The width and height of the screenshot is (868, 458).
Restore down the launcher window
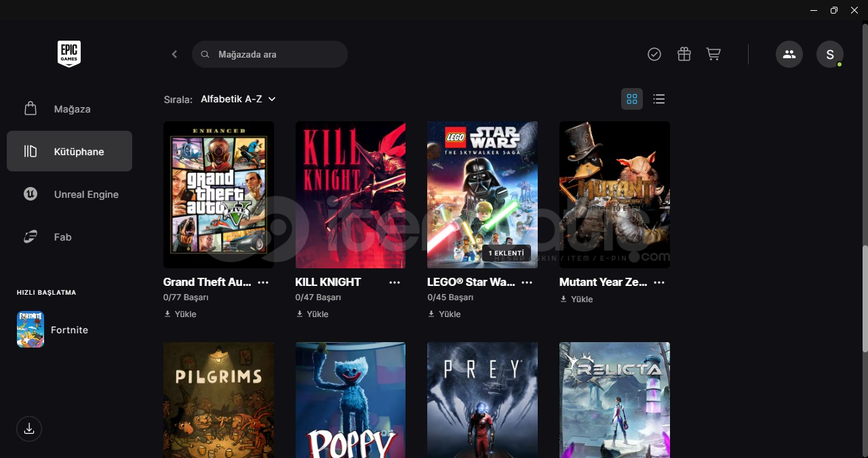[834, 10]
